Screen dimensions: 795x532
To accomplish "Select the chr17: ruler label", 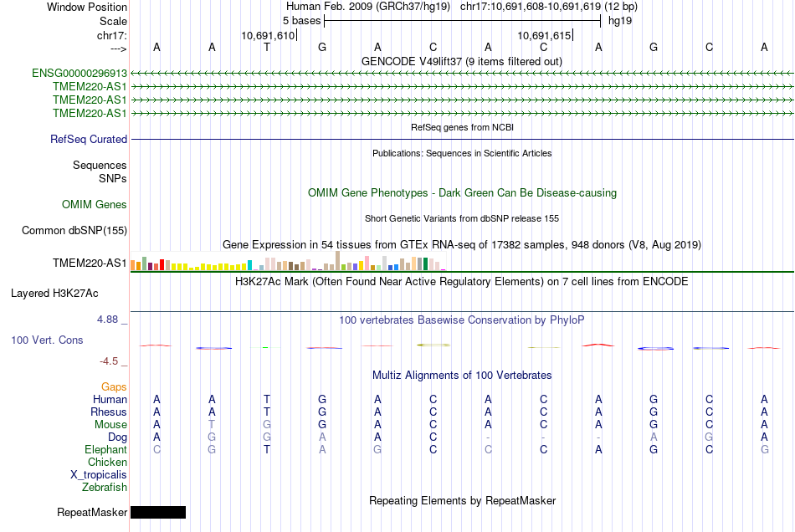I will 112,35.
